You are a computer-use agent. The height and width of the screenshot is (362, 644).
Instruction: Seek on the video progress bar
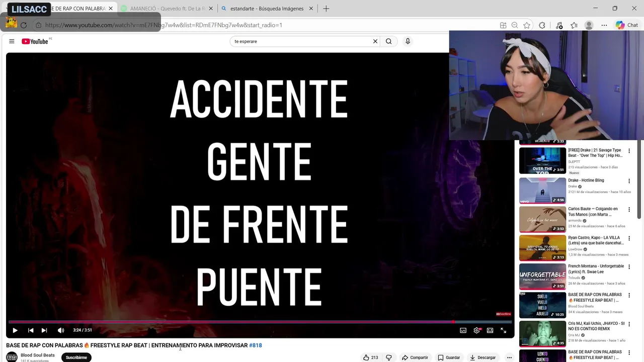(260, 322)
